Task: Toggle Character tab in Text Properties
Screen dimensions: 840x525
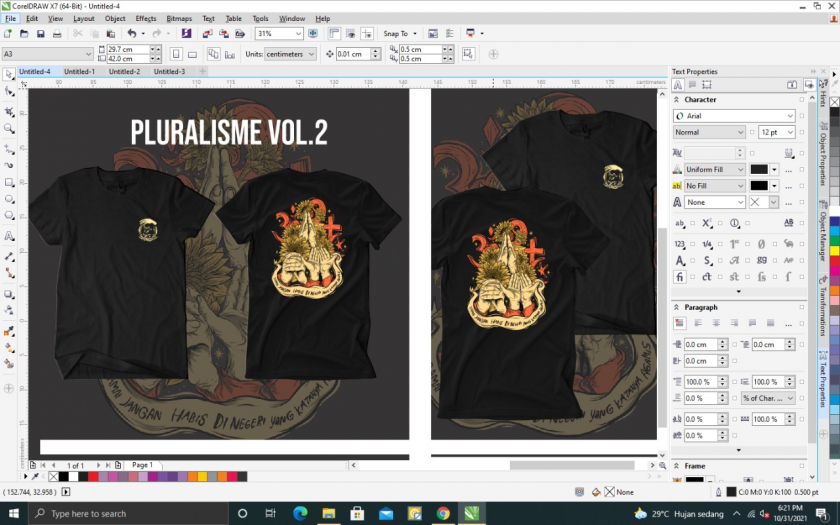Action: tap(678, 85)
